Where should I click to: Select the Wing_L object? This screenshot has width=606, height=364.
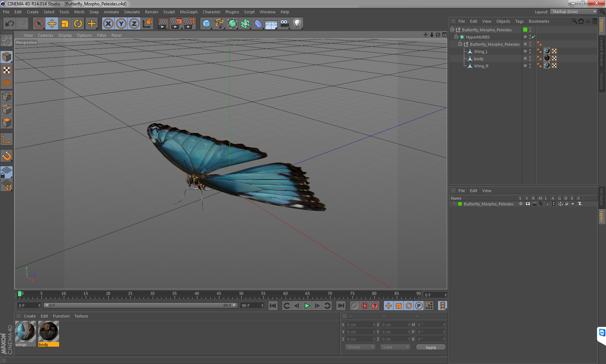pos(480,52)
